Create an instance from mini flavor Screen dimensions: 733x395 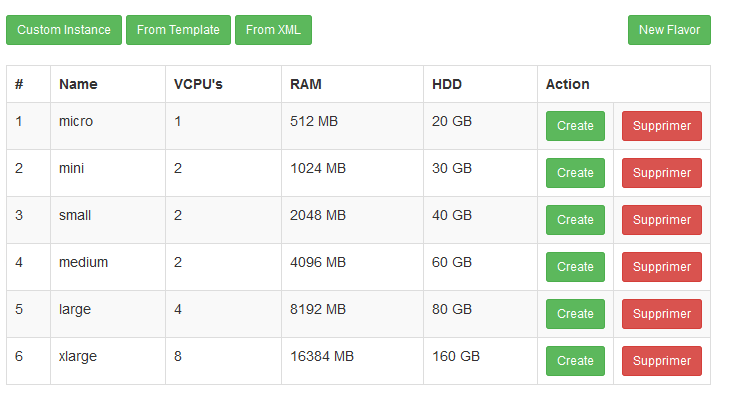[x=575, y=173]
